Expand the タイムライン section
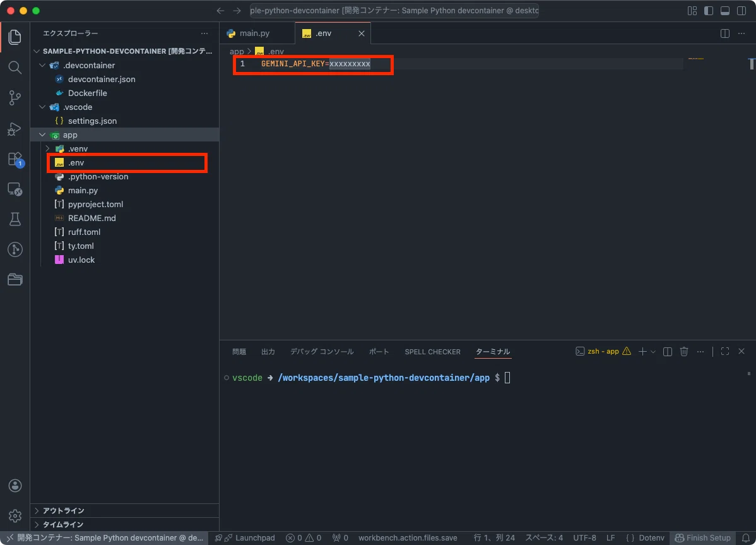The height and width of the screenshot is (545, 756). [125, 525]
